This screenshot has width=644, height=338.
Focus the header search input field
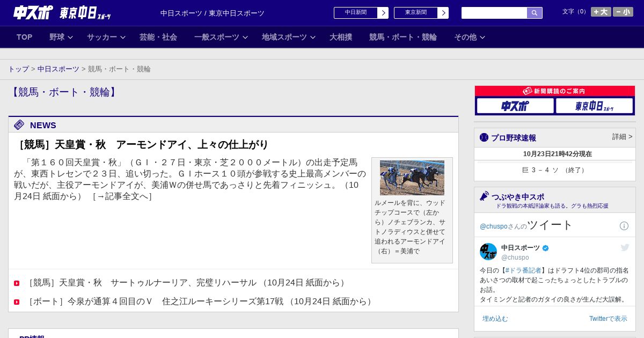494,13
